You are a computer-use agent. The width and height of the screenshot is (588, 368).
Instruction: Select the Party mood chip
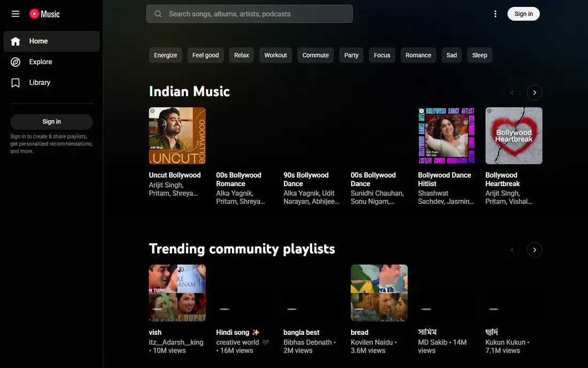[x=351, y=55]
